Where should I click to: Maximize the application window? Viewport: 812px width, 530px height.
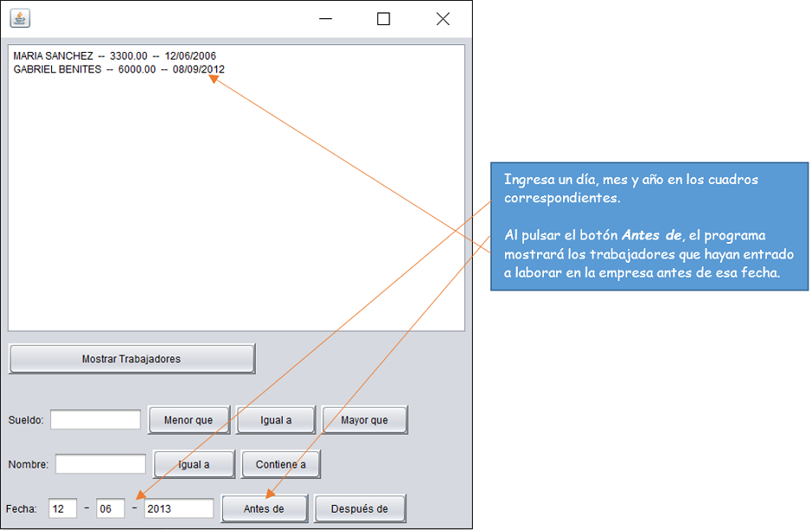[383, 17]
